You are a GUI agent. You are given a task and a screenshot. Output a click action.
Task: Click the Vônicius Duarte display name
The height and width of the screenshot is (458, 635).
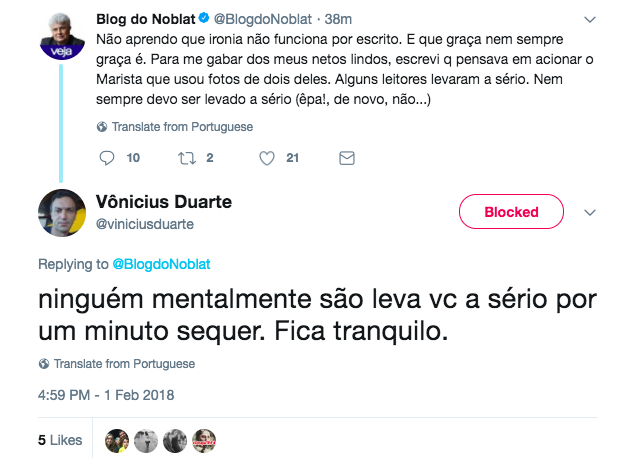tap(164, 202)
